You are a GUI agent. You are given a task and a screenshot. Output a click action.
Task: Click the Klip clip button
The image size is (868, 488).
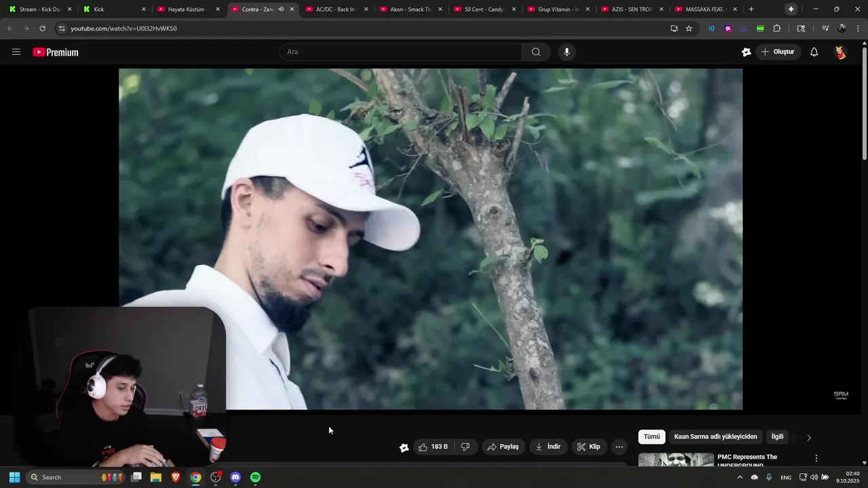pyautogui.click(x=589, y=447)
